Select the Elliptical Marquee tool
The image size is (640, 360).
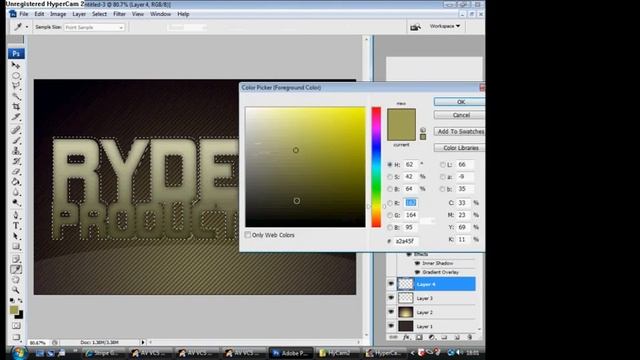(16, 76)
